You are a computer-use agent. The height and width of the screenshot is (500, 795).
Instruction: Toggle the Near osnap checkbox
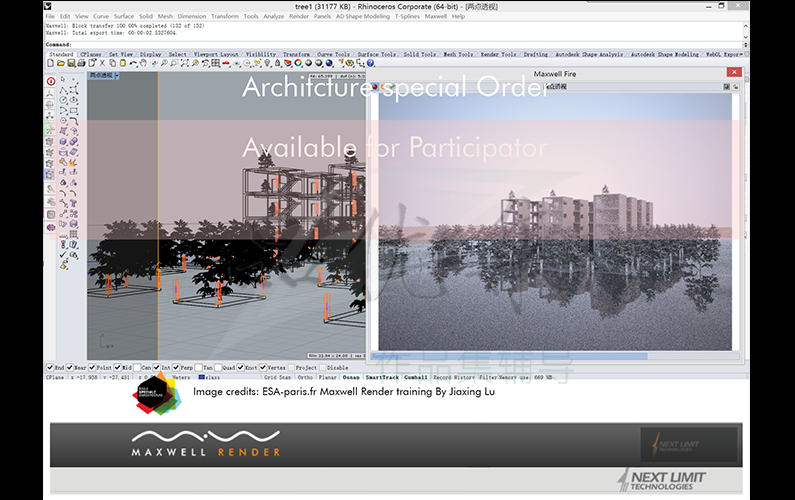[70, 367]
